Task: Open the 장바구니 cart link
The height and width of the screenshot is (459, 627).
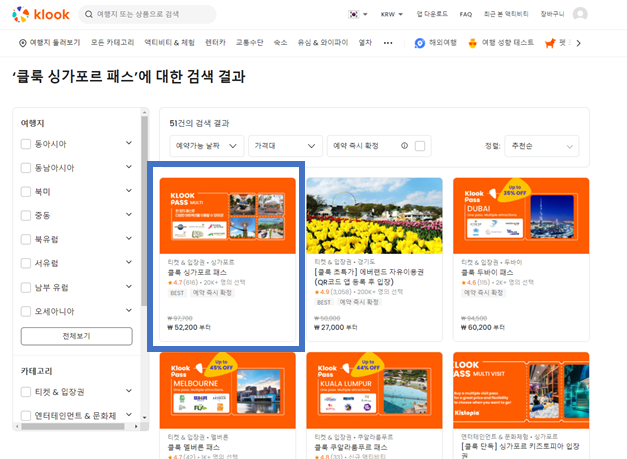Action: coord(552,14)
